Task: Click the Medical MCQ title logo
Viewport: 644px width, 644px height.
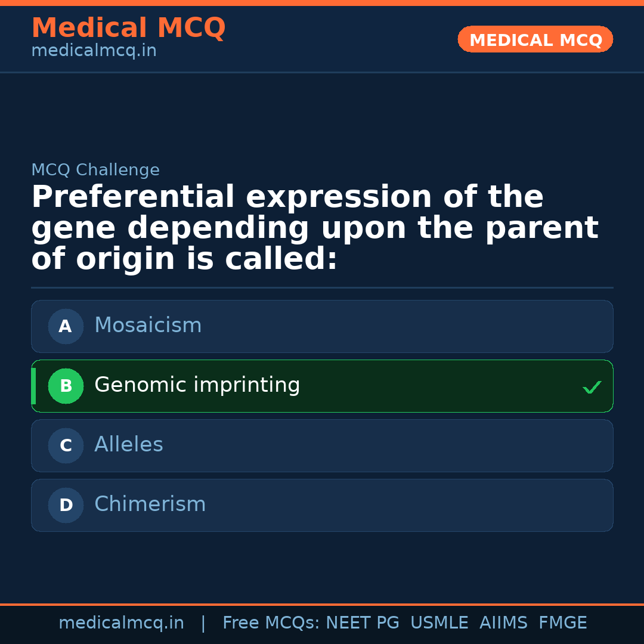Action: pyautogui.click(x=128, y=28)
